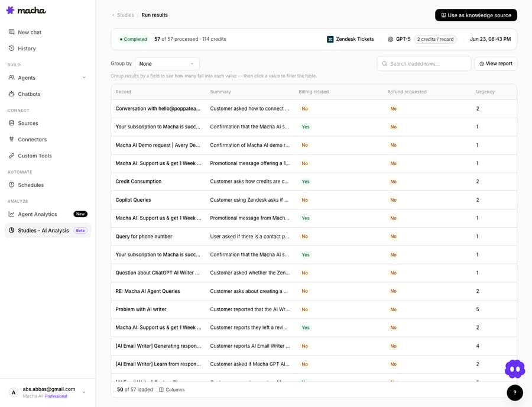Click the Refund requested column header
The image size is (532, 407).
click(x=407, y=92)
